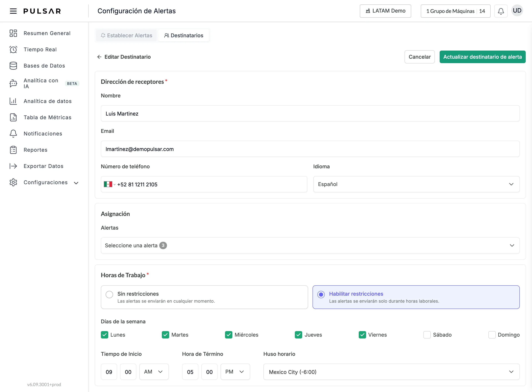This screenshot has height=392, width=532.
Task: Click the Notificaciones bell icon in sidebar
Action: coord(13,134)
